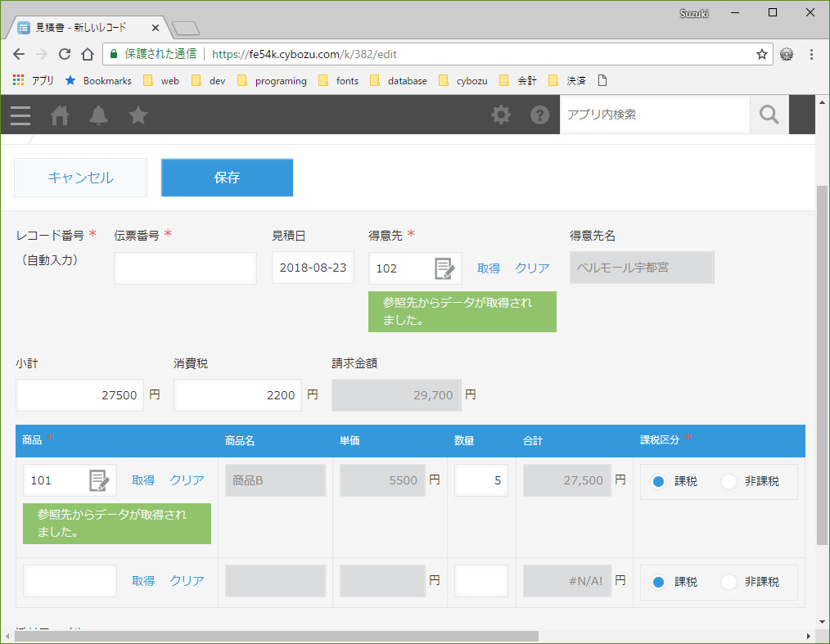Open the programing bookmarks folder
This screenshot has width=830, height=644.
pyautogui.click(x=272, y=80)
